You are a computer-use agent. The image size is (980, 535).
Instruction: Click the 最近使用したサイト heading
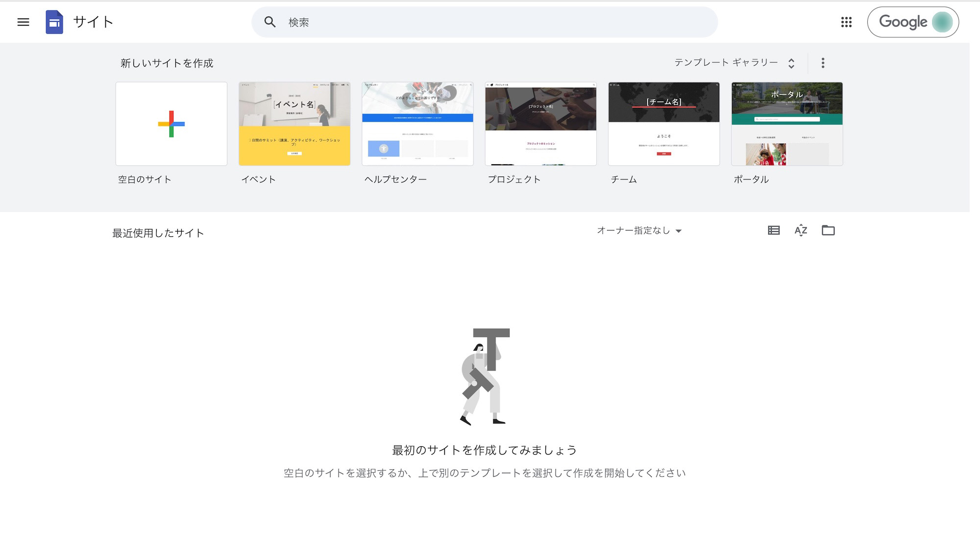tap(158, 233)
